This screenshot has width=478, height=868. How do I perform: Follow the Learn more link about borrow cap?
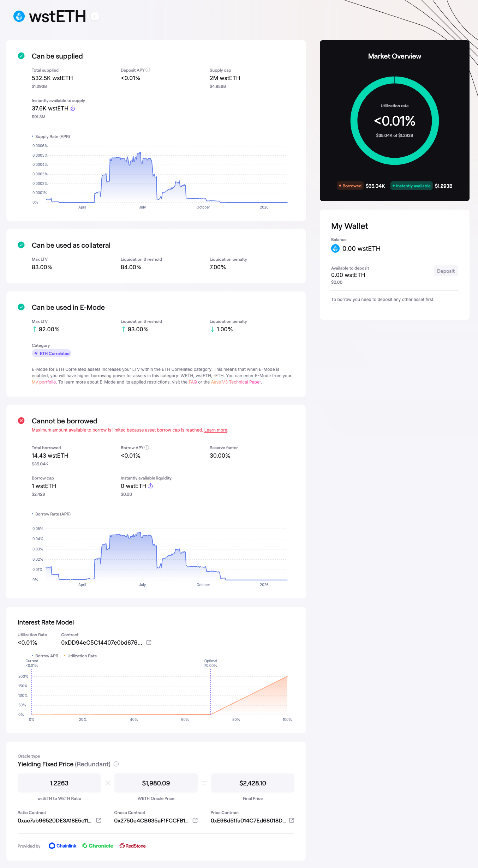coord(215,430)
